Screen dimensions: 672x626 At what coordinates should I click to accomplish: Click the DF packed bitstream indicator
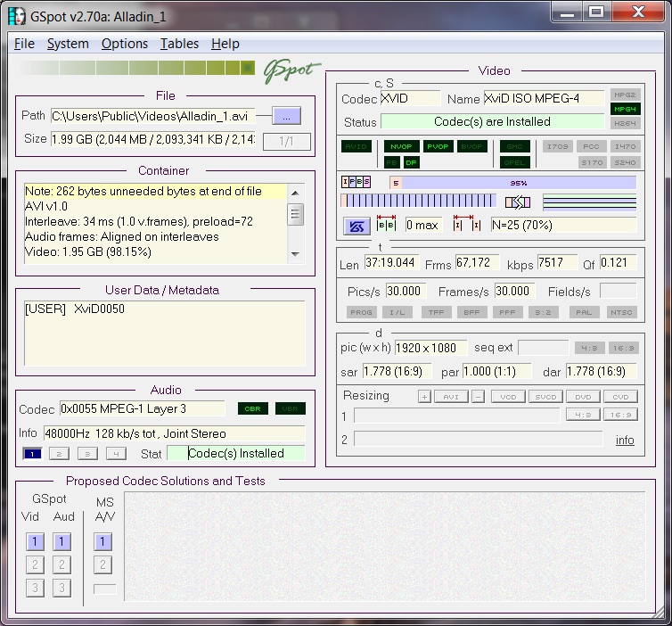point(411,162)
